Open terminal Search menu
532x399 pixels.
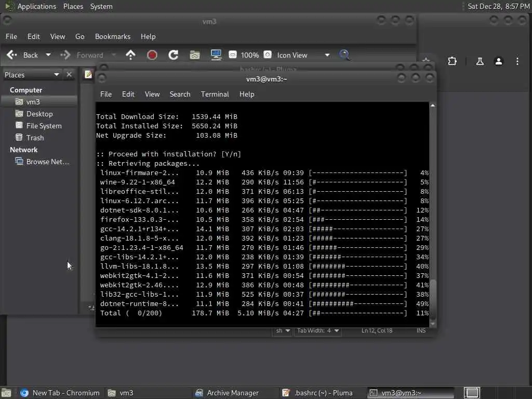point(180,95)
